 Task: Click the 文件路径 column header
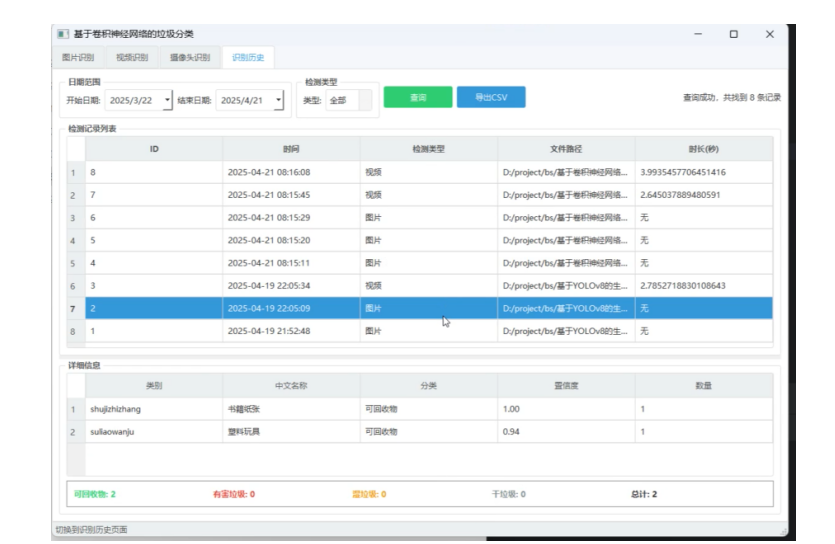[566, 149]
